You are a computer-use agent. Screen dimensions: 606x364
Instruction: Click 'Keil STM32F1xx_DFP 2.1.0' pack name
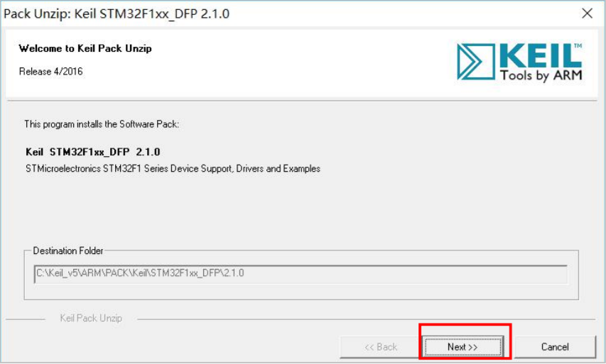[93, 152]
